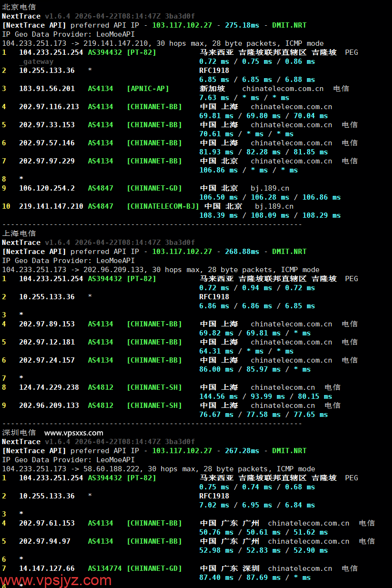This screenshot has height=588, width=392.
Task: Select the '87.40 ms' latency value
Action: tap(217, 578)
